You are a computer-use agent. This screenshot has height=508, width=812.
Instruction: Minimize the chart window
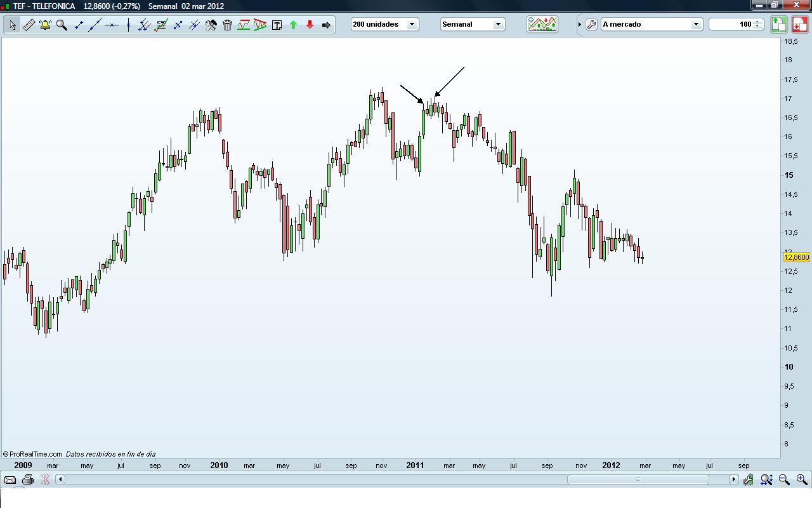(x=759, y=5)
